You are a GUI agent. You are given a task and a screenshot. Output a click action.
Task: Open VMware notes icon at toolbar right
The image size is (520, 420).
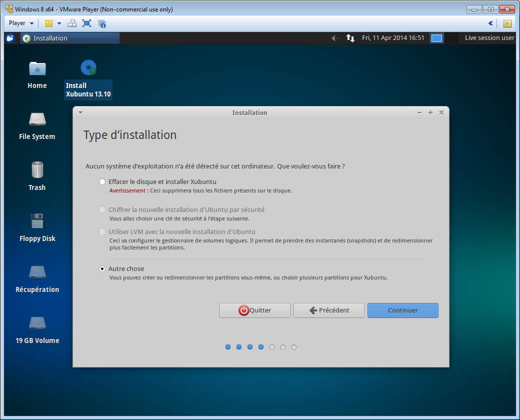(x=507, y=23)
